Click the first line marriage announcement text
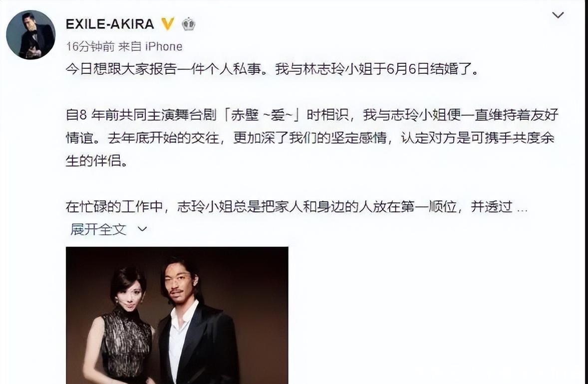This screenshot has width=588, height=384. point(273,69)
